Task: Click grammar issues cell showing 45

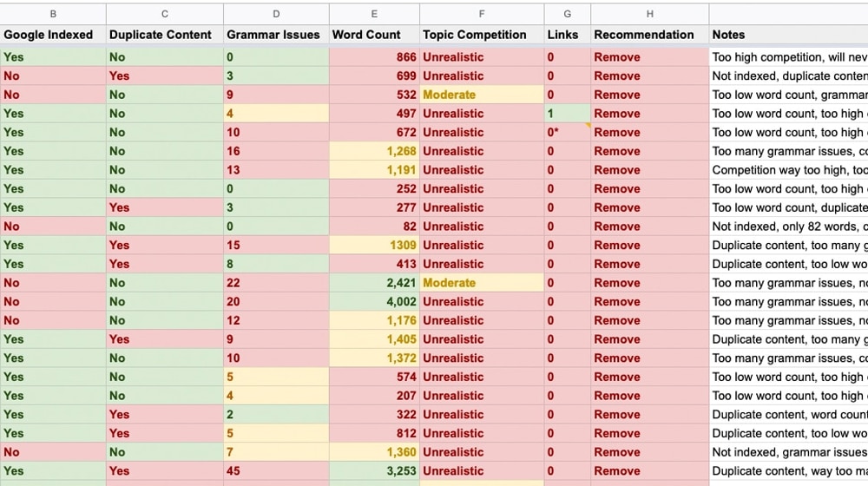Action: pyautogui.click(x=276, y=471)
